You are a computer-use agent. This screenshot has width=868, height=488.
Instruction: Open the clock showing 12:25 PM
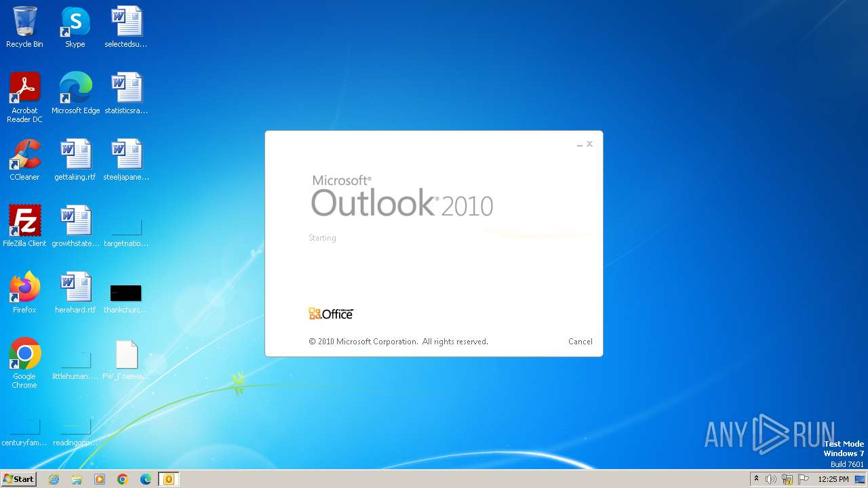pyautogui.click(x=833, y=479)
